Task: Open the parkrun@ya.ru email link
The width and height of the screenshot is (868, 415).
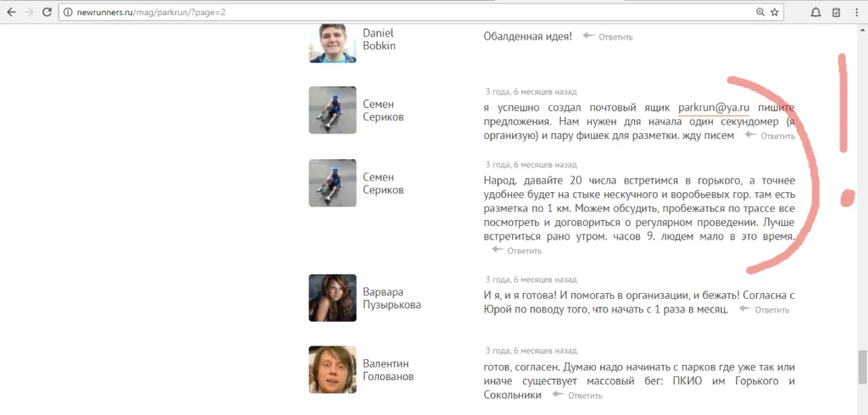Action: click(714, 108)
